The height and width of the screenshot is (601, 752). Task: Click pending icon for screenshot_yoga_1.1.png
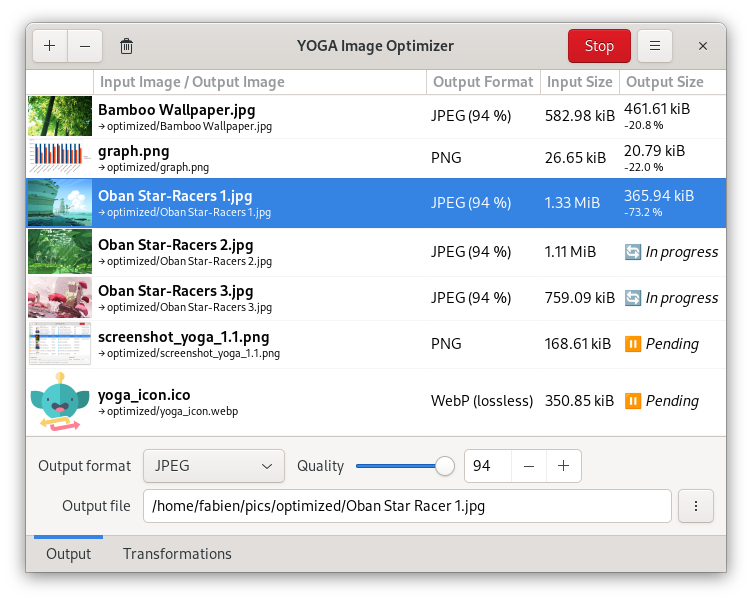click(633, 344)
